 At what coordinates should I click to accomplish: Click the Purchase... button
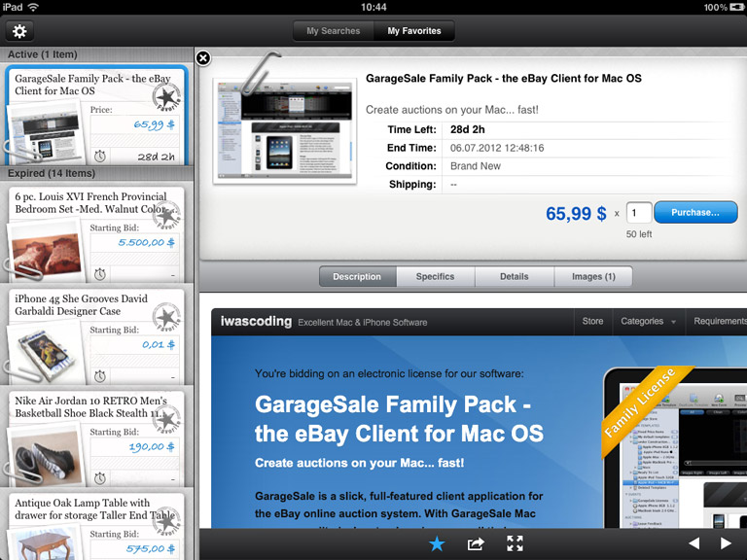[x=695, y=212]
